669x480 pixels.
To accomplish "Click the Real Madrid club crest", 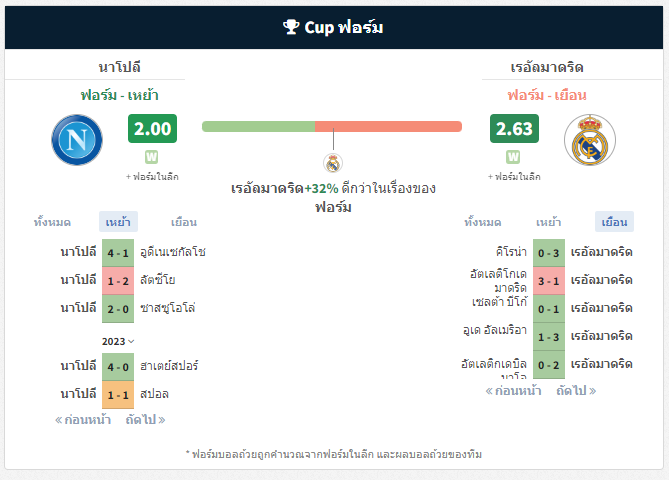I will pyautogui.click(x=590, y=140).
